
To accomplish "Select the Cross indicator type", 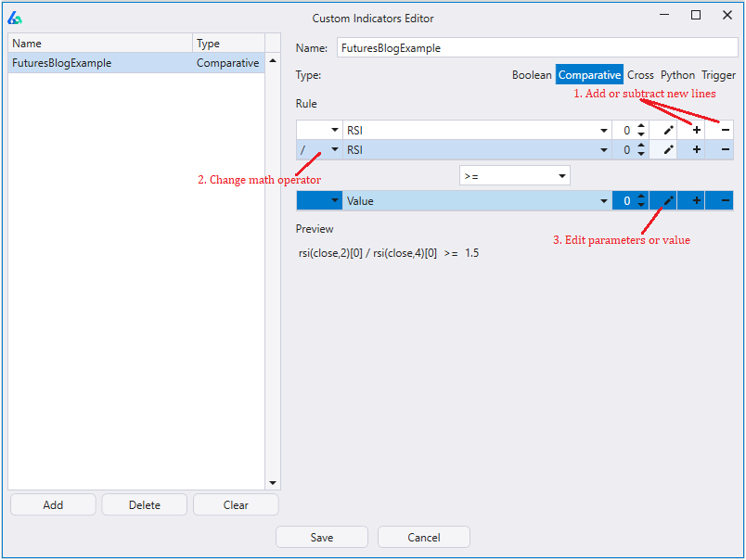I will (x=640, y=75).
